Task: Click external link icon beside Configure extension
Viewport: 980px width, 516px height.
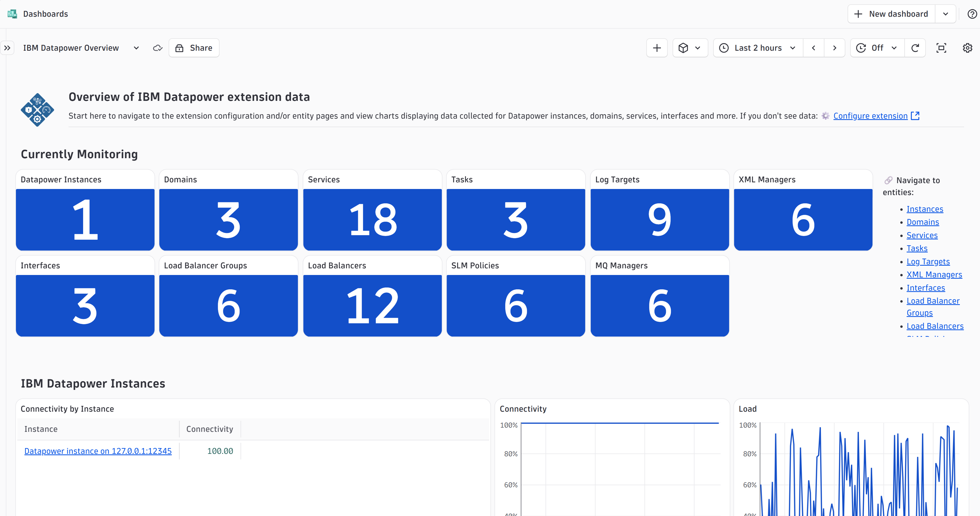Action: pos(915,116)
